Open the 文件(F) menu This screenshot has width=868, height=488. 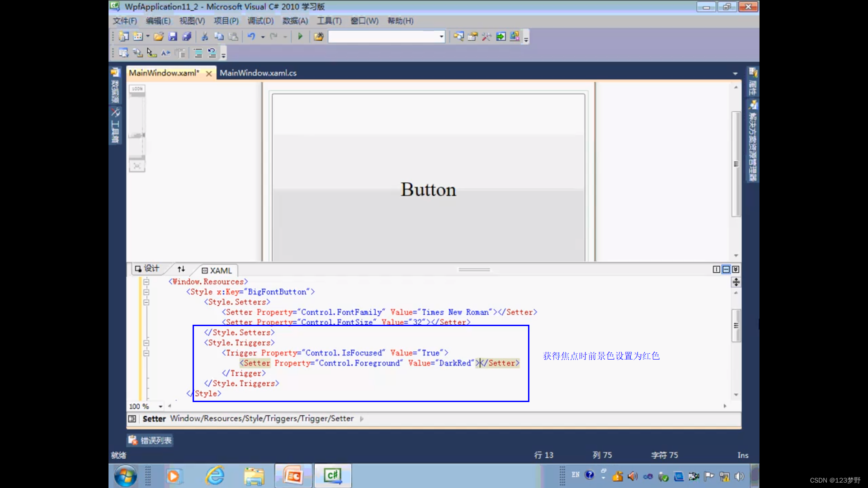pyautogui.click(x=125, y=21)
